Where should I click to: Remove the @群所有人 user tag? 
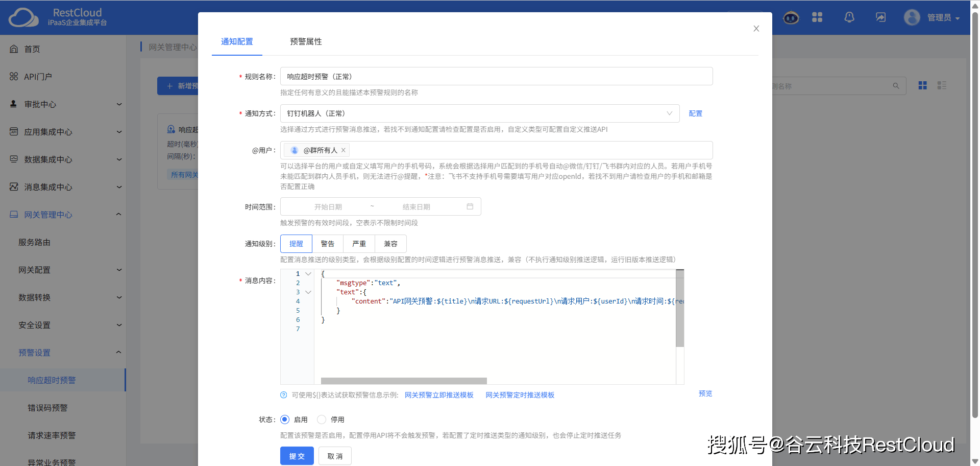[343, 150]
